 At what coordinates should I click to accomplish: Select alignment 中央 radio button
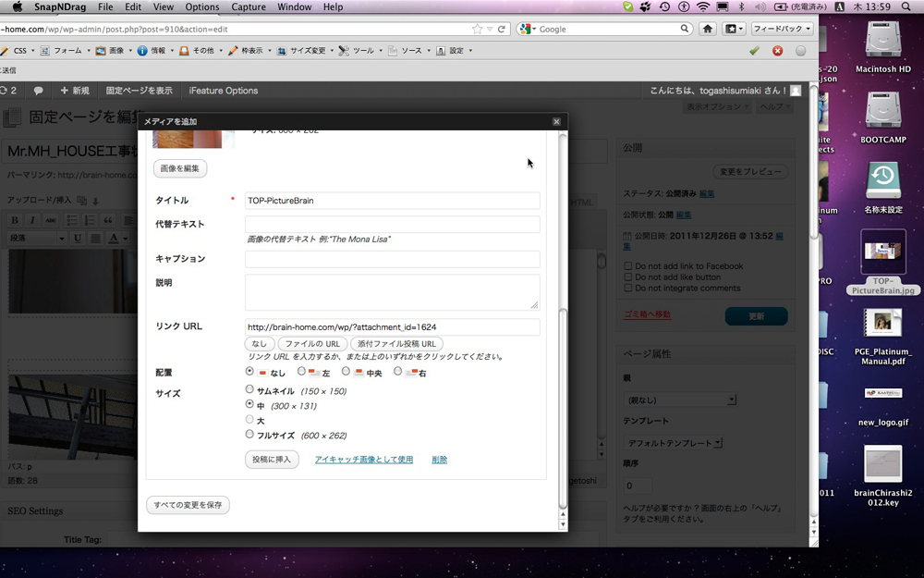pyautogui.click(x=346, y=372)
